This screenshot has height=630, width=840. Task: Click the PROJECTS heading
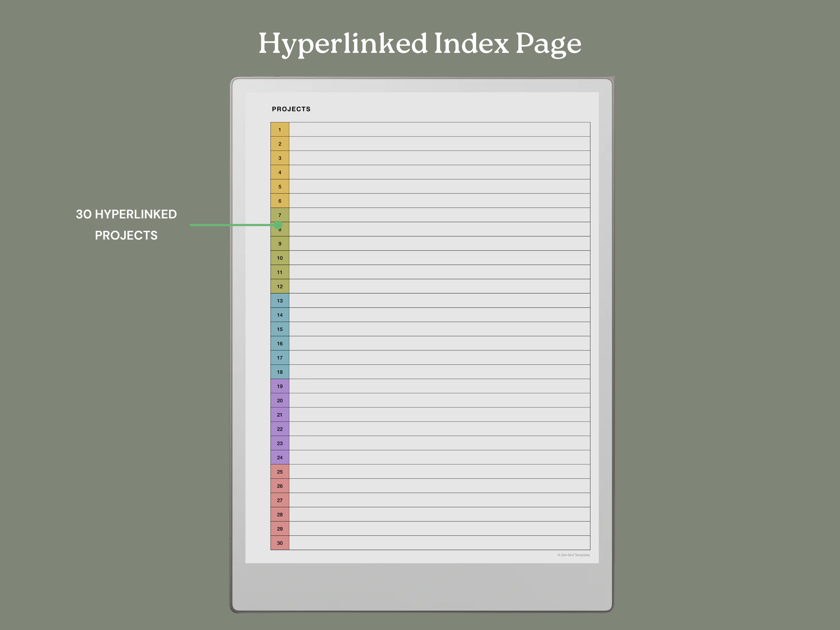[x=291, y=109]
